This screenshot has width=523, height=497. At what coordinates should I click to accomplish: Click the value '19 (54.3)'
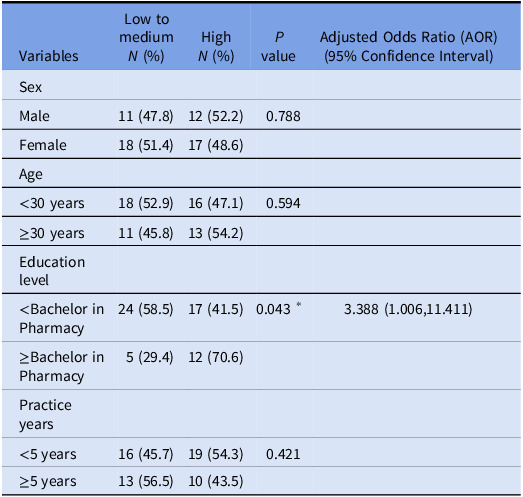pos(216,454)
